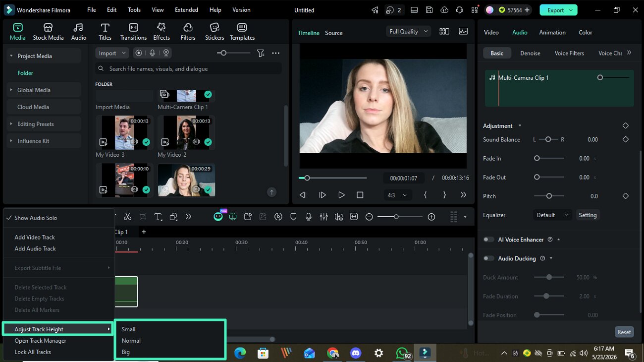Click the save project icon in title bar
The height and width of the screenshot is (362, 644).
[429, 10]
